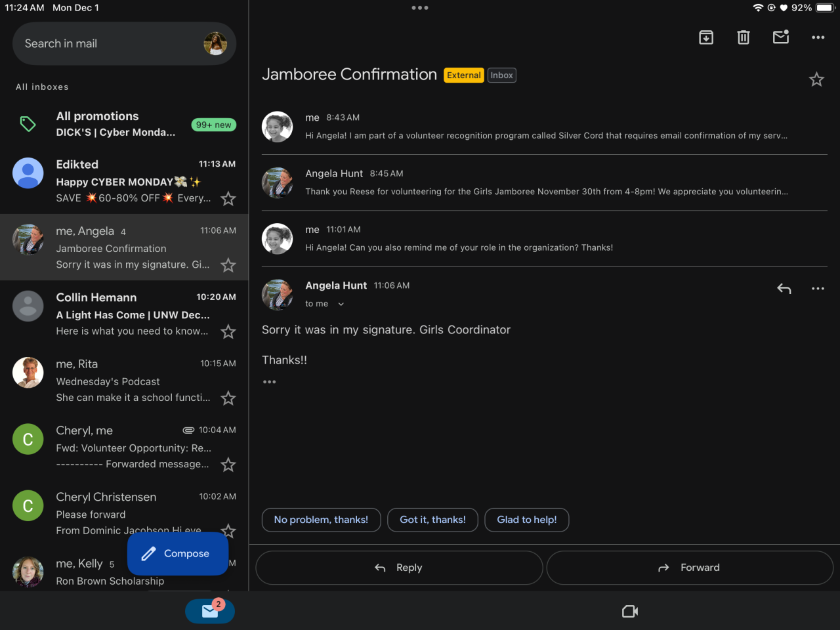Tap the battery indicator in status bar

pyautogui.click(x=825, y=8)
